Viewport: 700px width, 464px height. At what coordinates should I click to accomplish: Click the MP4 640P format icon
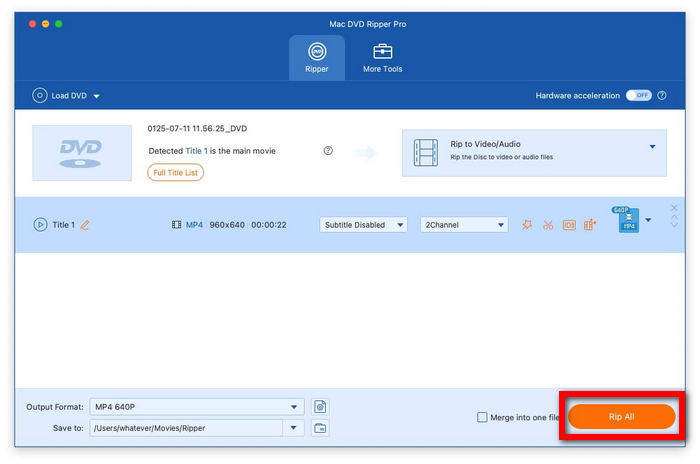[628, 221]
